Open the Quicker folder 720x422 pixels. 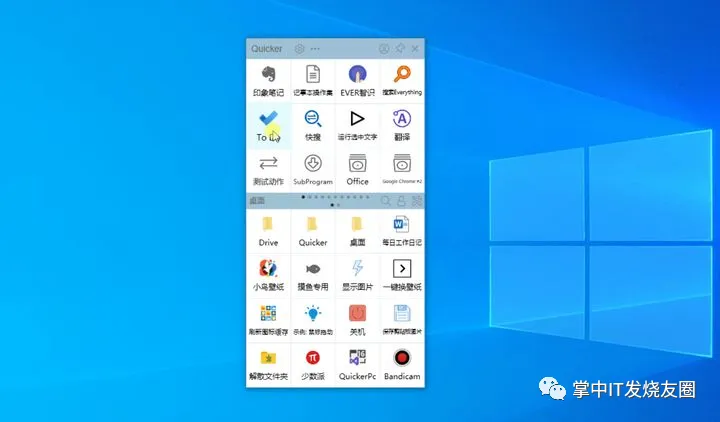313,231
